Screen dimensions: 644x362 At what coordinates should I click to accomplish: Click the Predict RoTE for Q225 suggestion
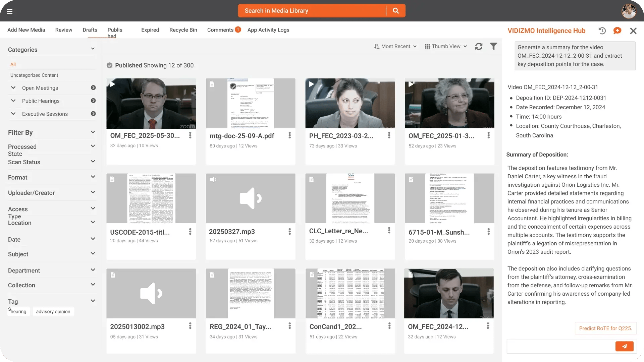(x=605, y=328)
